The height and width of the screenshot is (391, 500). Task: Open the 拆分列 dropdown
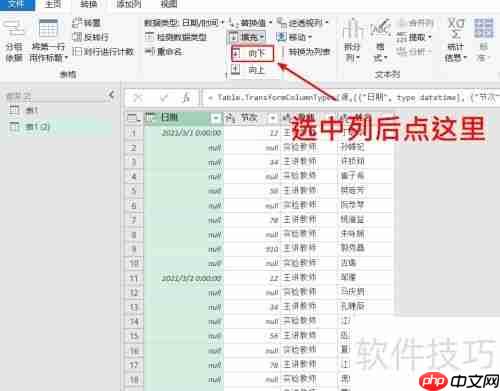[x=352, y=41]
